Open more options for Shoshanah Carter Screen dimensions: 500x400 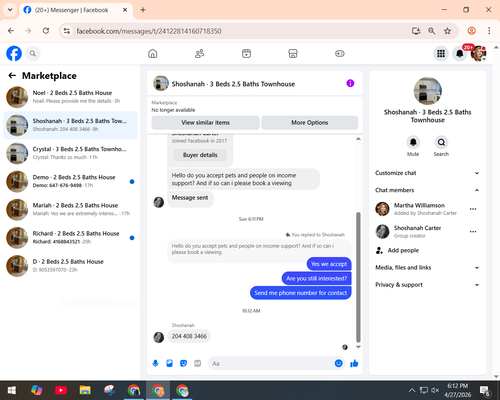click(473, 232)
